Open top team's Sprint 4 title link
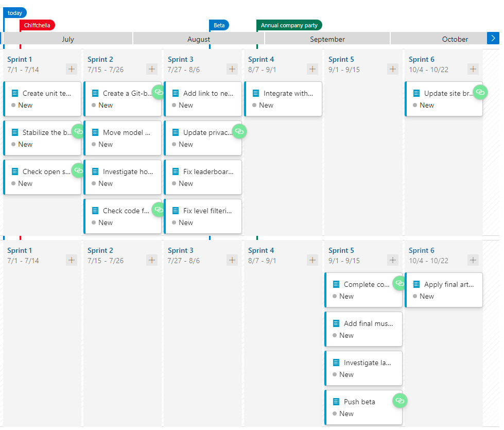Viewport: 504px width, 430px height. pos(260,59)
